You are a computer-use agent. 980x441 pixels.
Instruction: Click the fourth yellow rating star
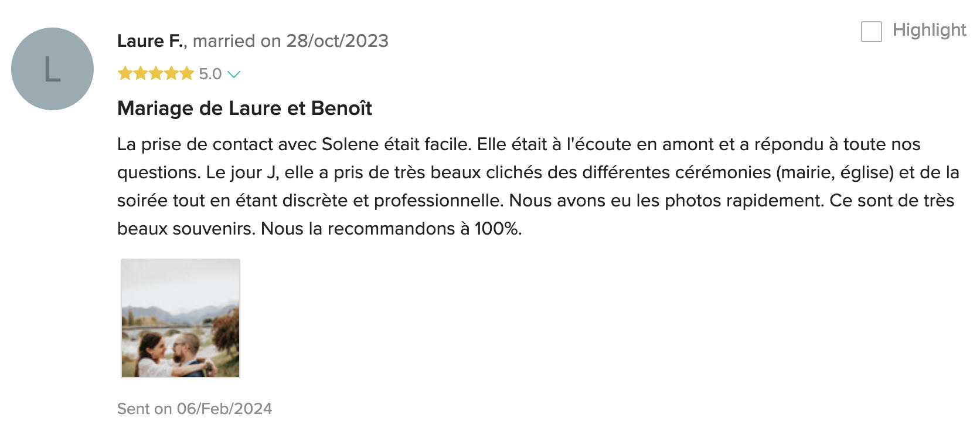[171, 74]
